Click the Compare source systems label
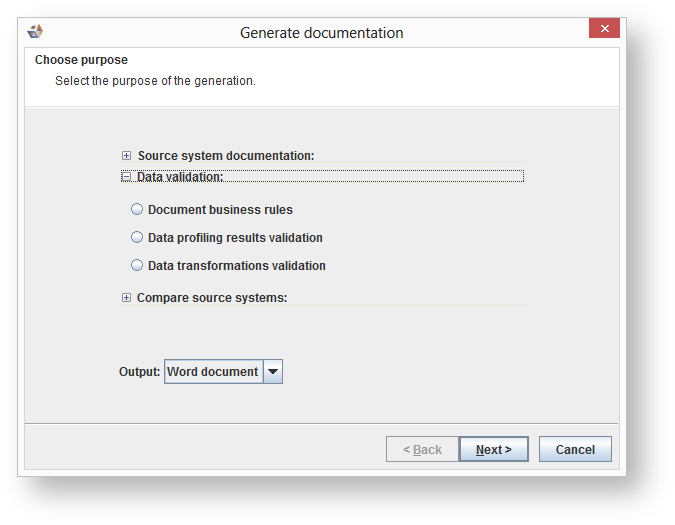This screenshot has width=675, height=525. coord(212,298)
